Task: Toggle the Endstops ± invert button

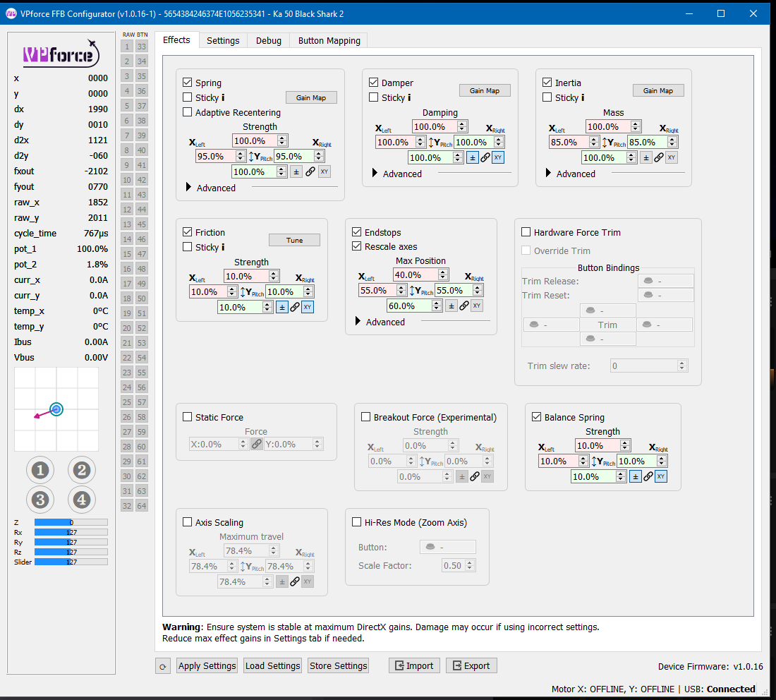Action: point(451,306)
